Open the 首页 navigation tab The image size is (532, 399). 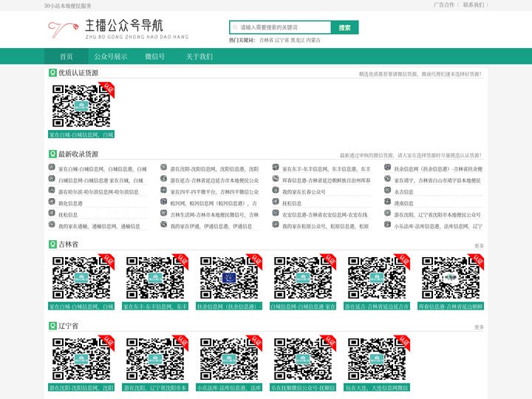click(x=66, y=56)
